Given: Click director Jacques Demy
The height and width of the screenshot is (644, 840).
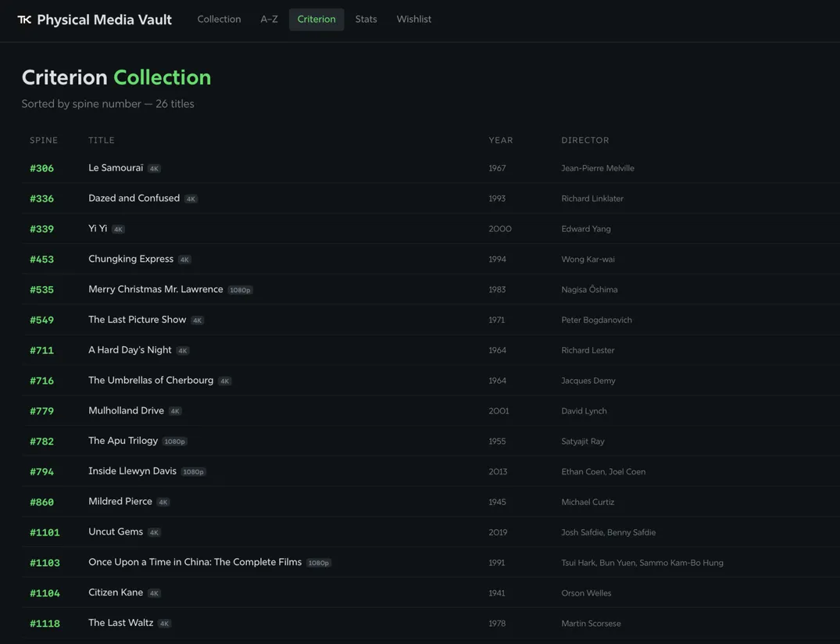Looking at the screenshot, I should (x=588, y=381).
